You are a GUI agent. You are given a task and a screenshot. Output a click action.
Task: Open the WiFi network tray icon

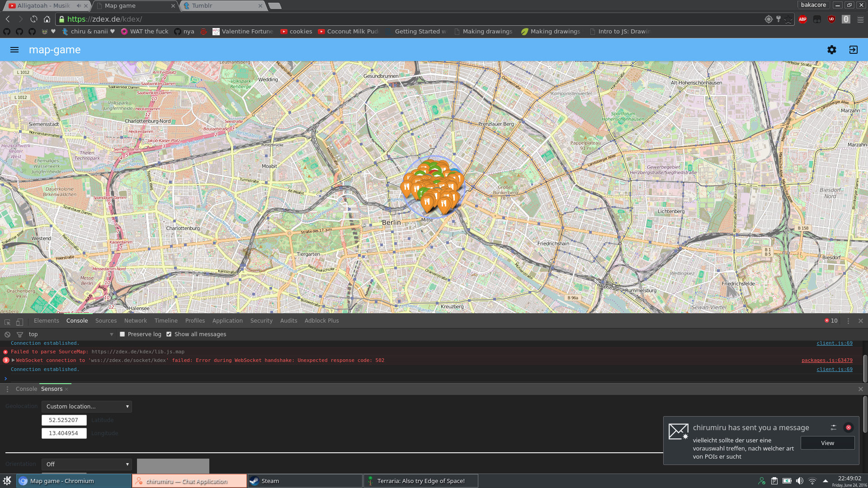(x=812, y=481)
